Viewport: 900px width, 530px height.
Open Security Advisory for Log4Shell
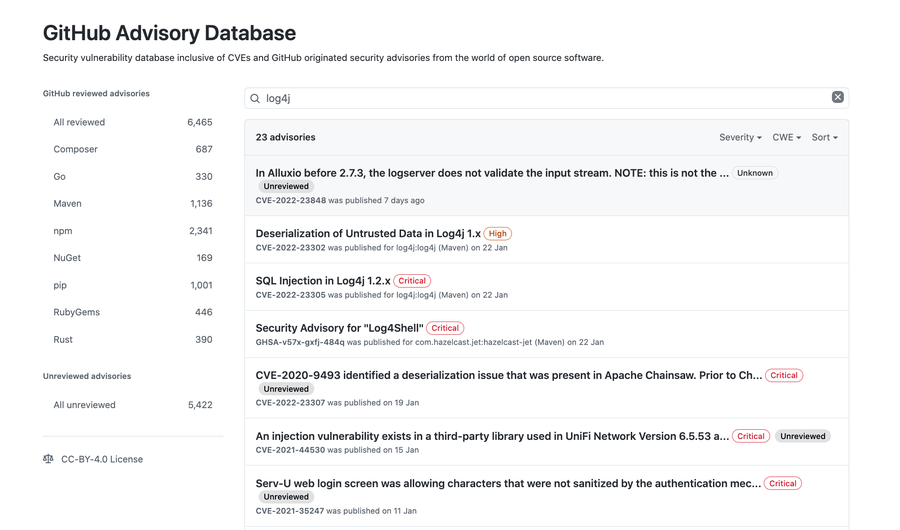coord(339,328)
